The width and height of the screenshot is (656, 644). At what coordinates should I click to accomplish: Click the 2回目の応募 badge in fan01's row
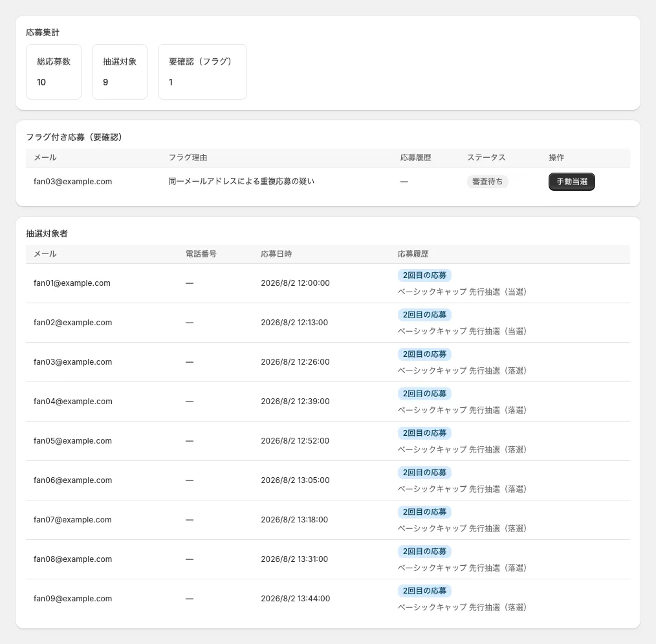424,275
